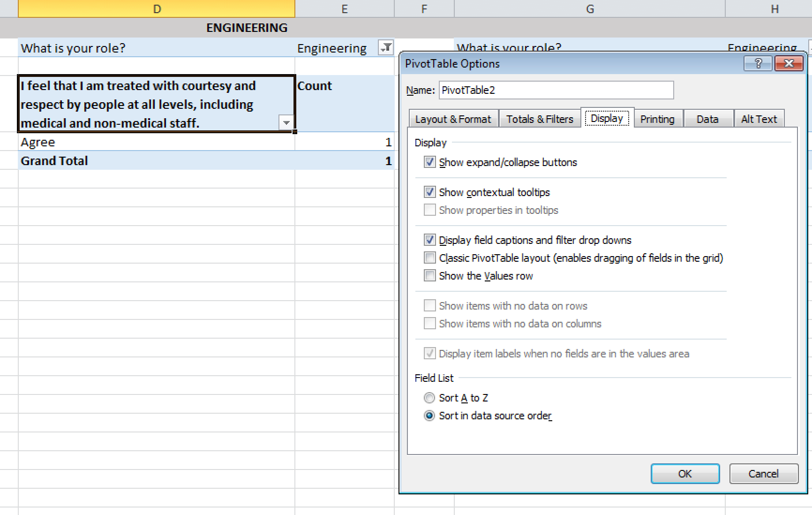Image resolution: width=812 pixels, height=515 pixels.
Task: Switch to the Totals & Filters tab
Action: [540, 119]
